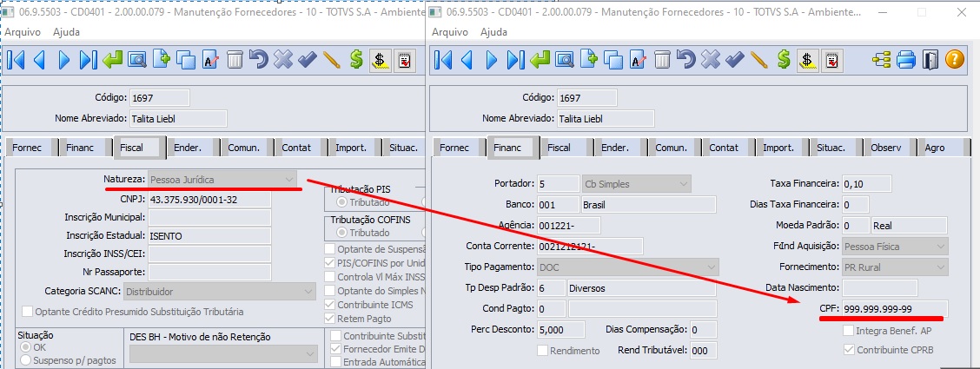
Task: Click Perc Desconto field showing 5,000
Action: click(x=560, y=330)
